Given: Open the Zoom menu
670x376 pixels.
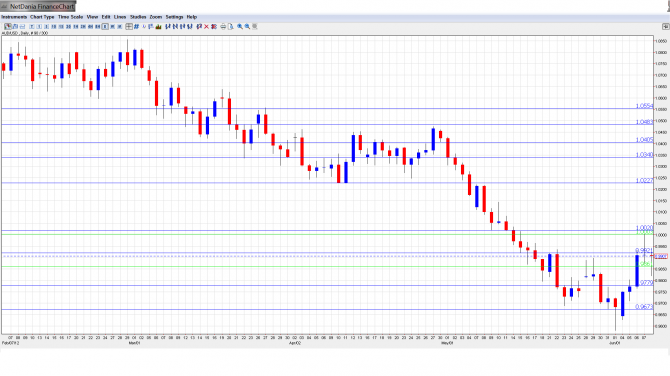Looking at the screenshot, I should point(156,17).
